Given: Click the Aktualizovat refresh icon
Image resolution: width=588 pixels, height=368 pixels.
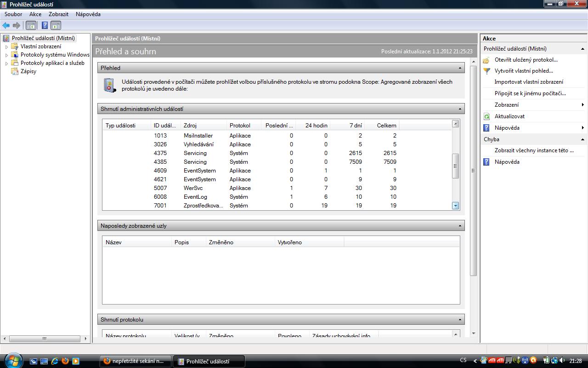Looking at the screenshot, I should [486, 116].
